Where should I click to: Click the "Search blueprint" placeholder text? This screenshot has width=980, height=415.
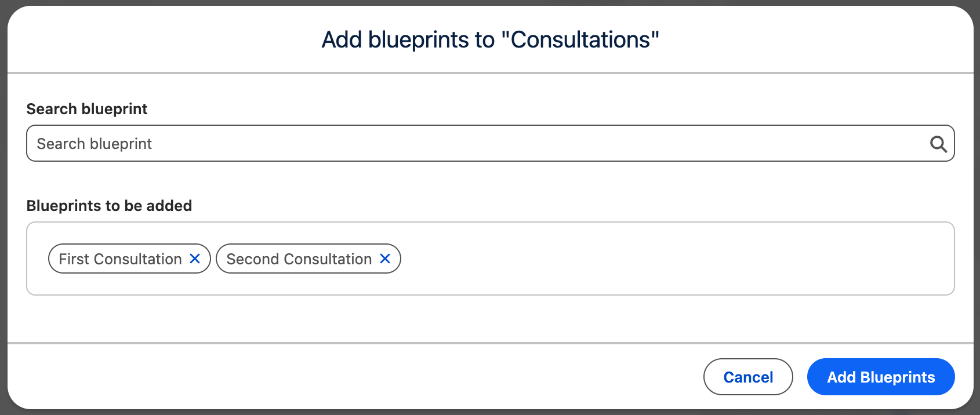(94, 144)
